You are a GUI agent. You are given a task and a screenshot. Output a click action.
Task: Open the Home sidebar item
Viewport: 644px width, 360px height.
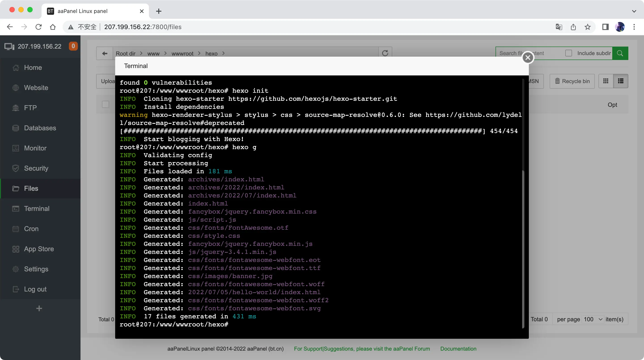click(x=40, y=68)
